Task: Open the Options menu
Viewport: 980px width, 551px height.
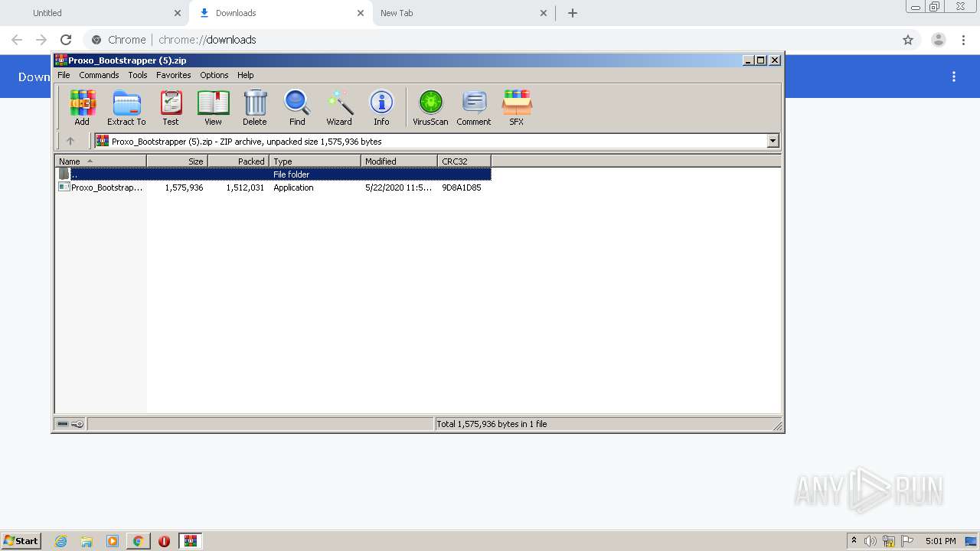Action: (214, 75)
